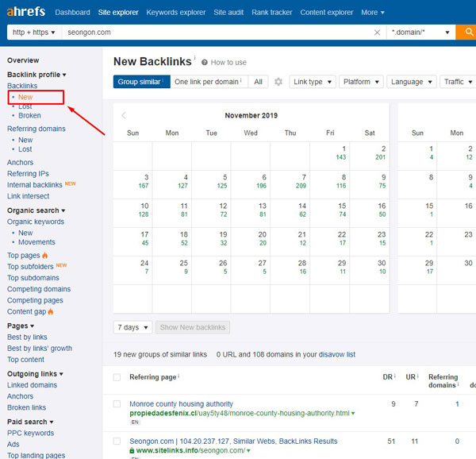This screenshot has height=459, width=476.
Task: Open the Traffic filter dropdown
Action: click(458, 82)
